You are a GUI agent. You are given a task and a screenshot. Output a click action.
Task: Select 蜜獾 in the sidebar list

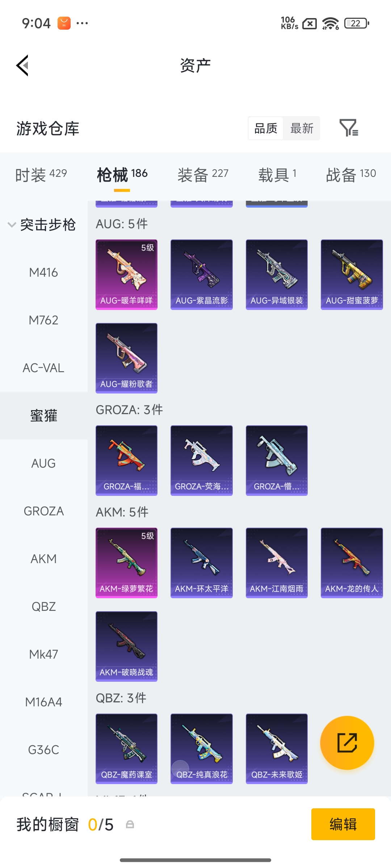[x=43, y=416]
